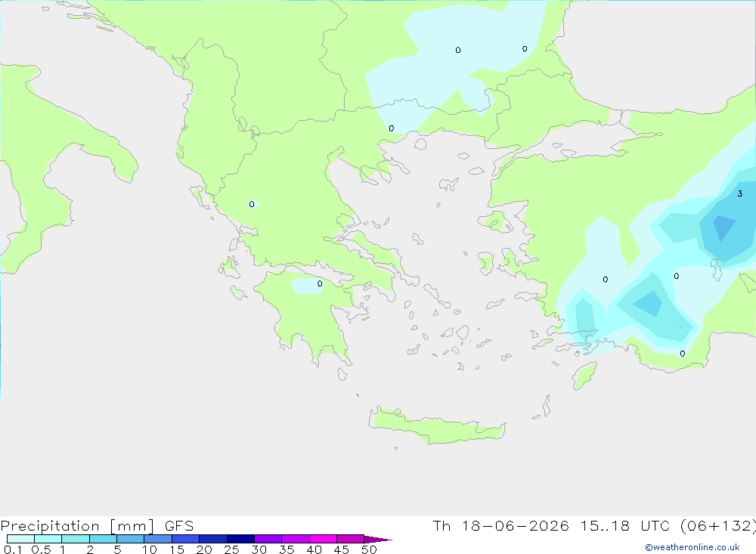Select the 30–35 mm purple legend swatch
The image size is (756, 554).
268,539
